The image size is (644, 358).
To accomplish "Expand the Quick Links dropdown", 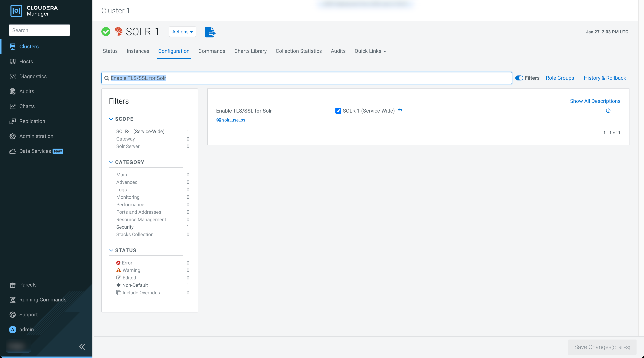I will 370,51.
